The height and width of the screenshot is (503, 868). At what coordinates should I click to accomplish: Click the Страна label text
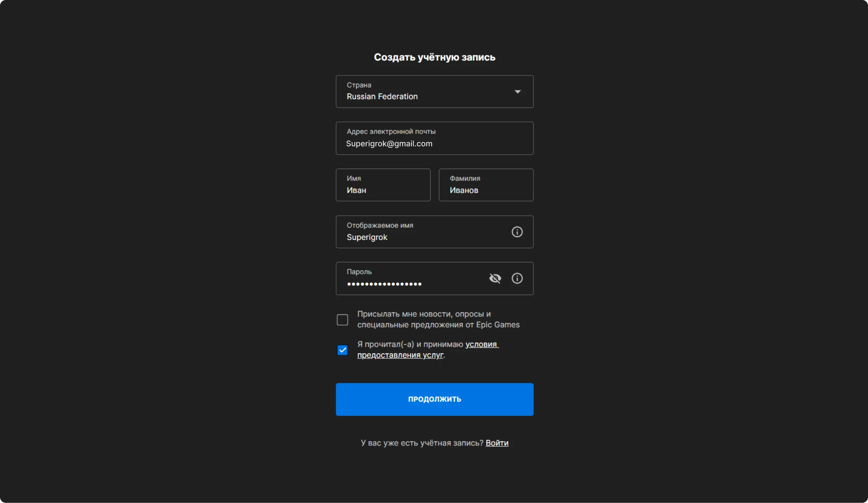(359, 85)
